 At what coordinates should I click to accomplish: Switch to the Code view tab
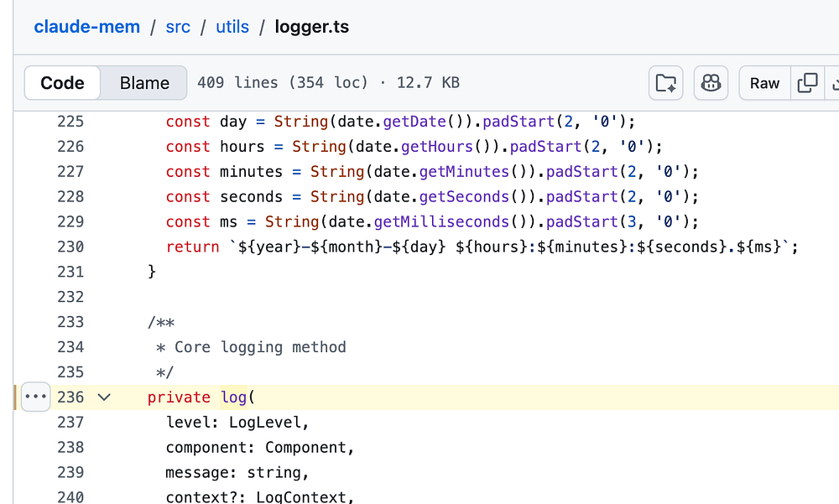pyautogui.click(x=63, y=83)
